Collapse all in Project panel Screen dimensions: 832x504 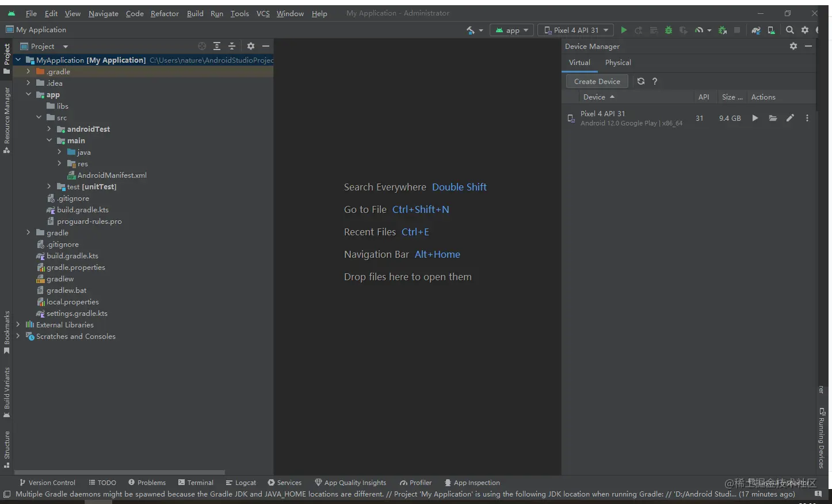(232, 46)
